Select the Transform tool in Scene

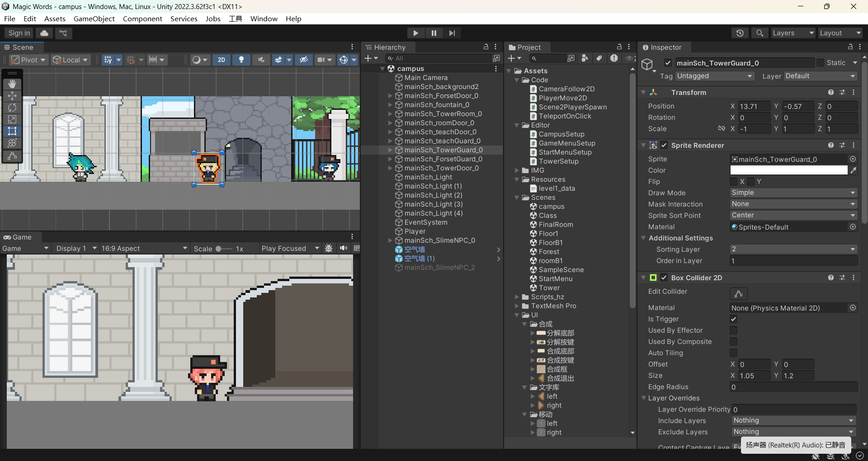(12, 143)
